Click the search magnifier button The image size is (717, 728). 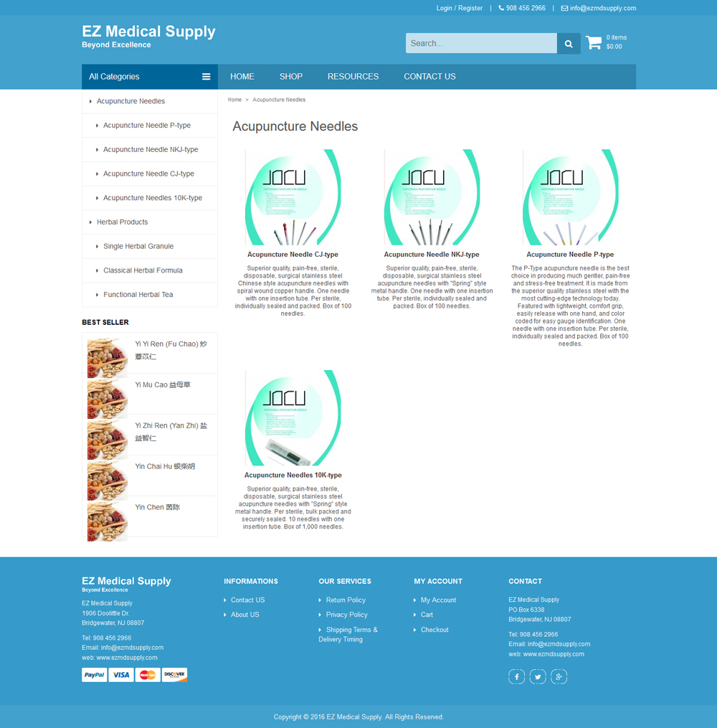pos(569,43)
